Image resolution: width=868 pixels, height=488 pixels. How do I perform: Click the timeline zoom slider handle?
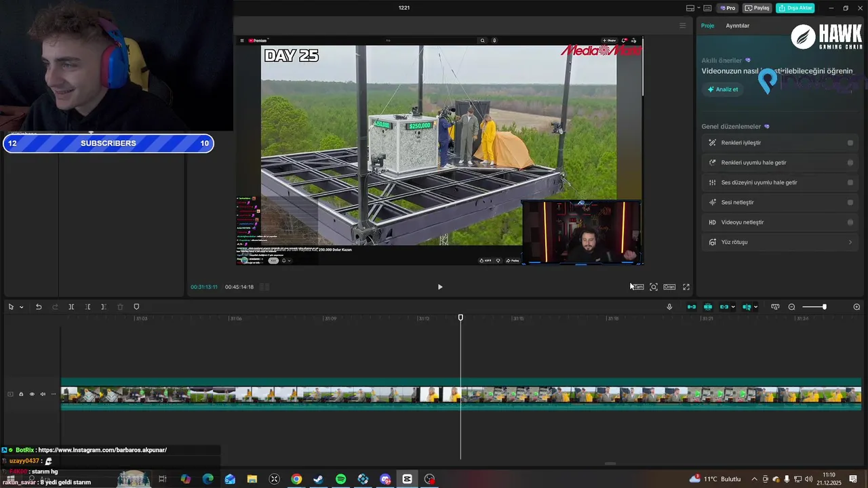tap(825, 307)
